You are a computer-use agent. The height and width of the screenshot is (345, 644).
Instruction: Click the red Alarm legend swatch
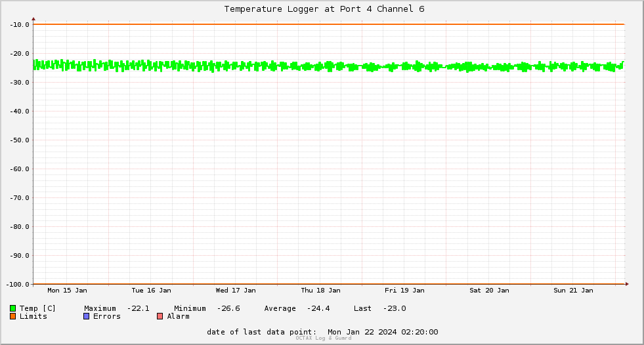160,316
